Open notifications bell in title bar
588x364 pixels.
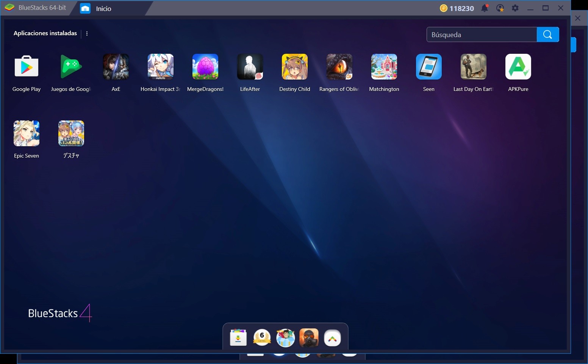(485, 8)
